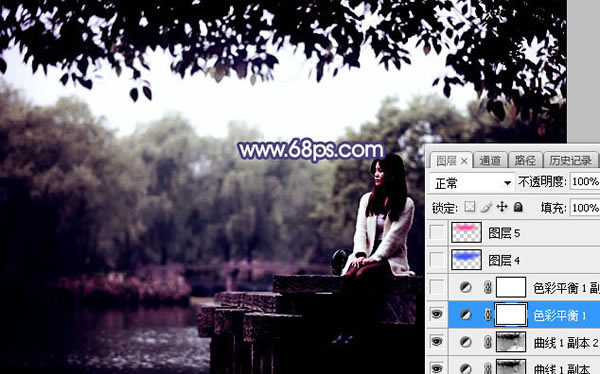Viewport: 600px width, 374px height.
Task: Open the blend mode dropdown 正常
Action: point(471,183)
